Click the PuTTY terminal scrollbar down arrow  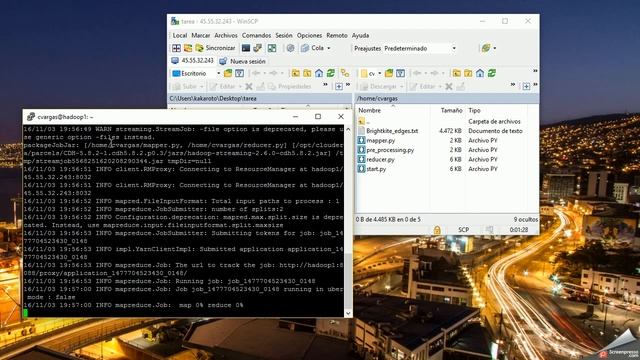[348, 313]
